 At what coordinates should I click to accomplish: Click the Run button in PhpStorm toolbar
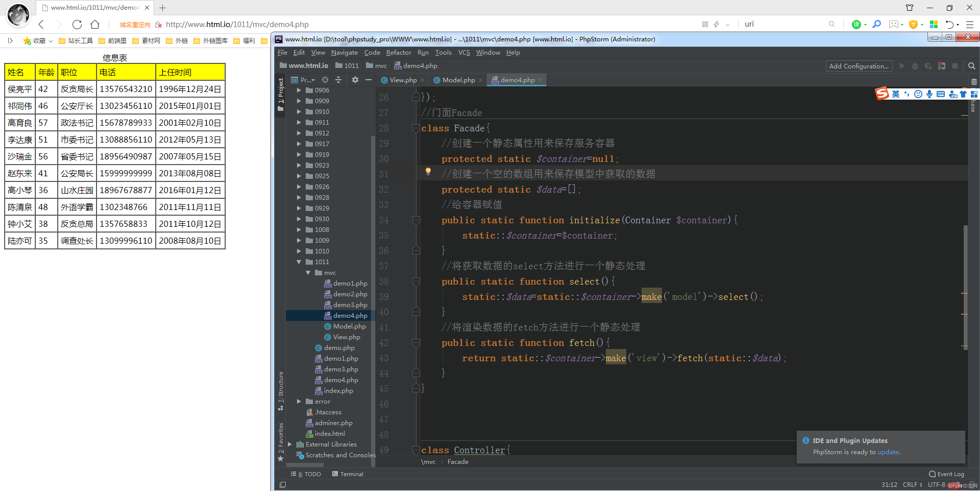(x=902, y=66)
